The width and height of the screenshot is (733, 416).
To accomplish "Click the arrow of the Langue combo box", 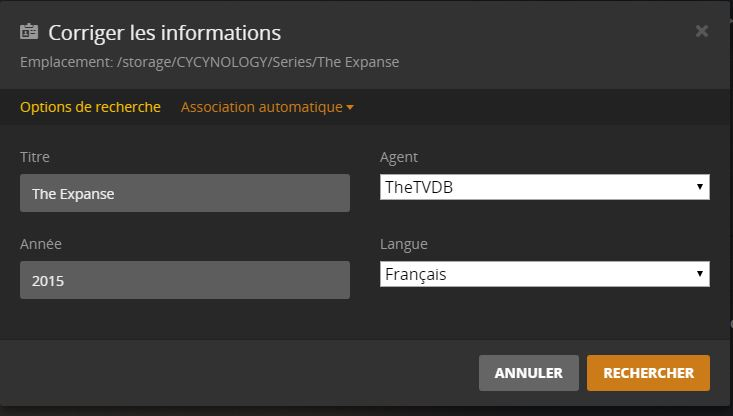I will click(700, 274).
